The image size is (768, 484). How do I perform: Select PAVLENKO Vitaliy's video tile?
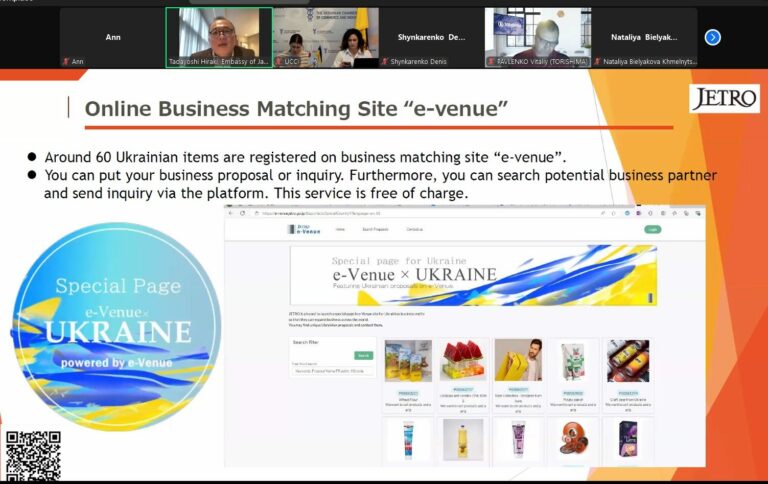538,36
